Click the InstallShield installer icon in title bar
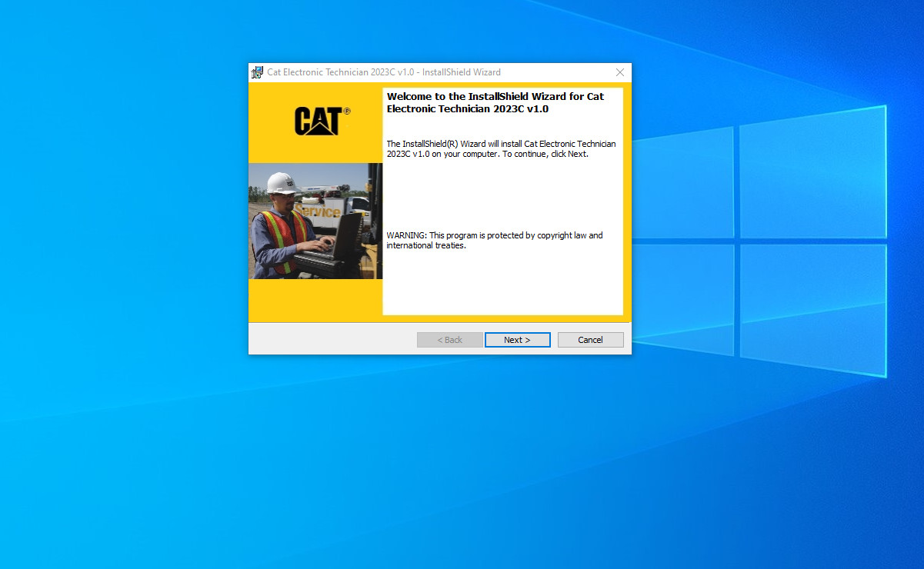 click(x=256, y=72)
